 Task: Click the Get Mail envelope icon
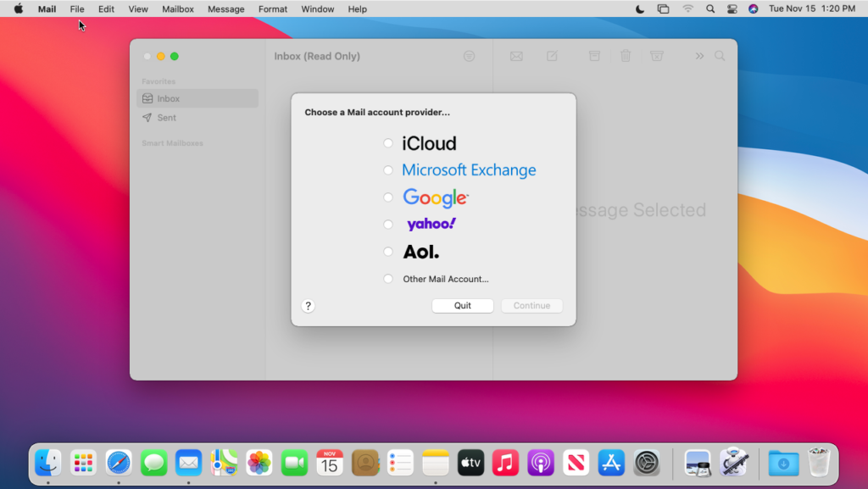pos(516,56)
